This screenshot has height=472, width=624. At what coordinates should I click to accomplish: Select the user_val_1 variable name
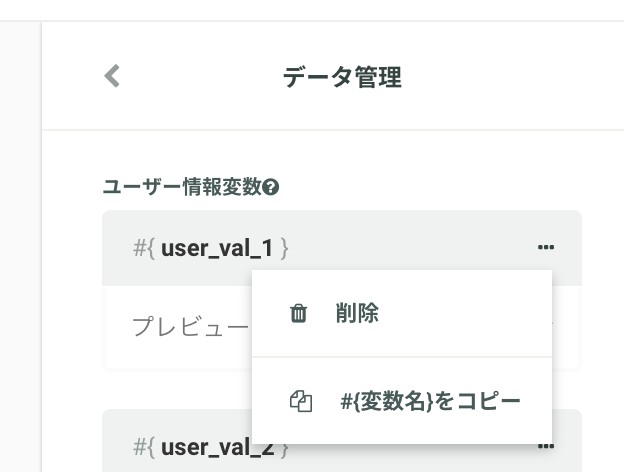[217, 248]
